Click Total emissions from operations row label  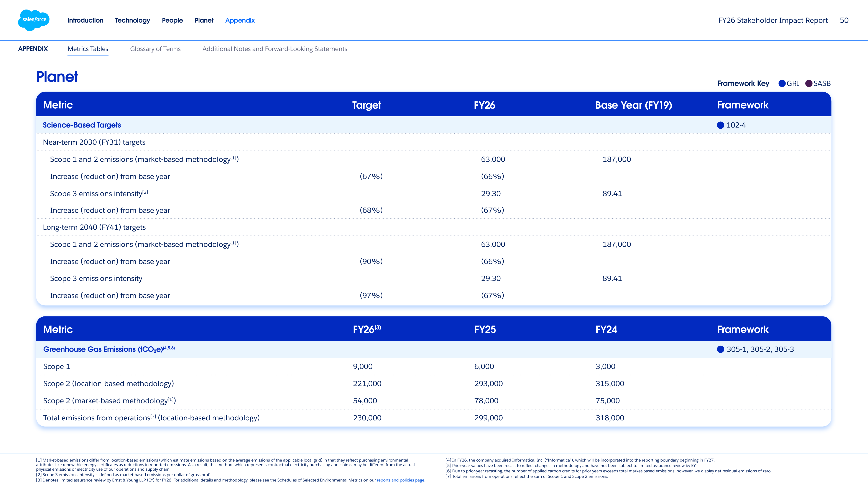pyautogui.click(x=151, y=418)
